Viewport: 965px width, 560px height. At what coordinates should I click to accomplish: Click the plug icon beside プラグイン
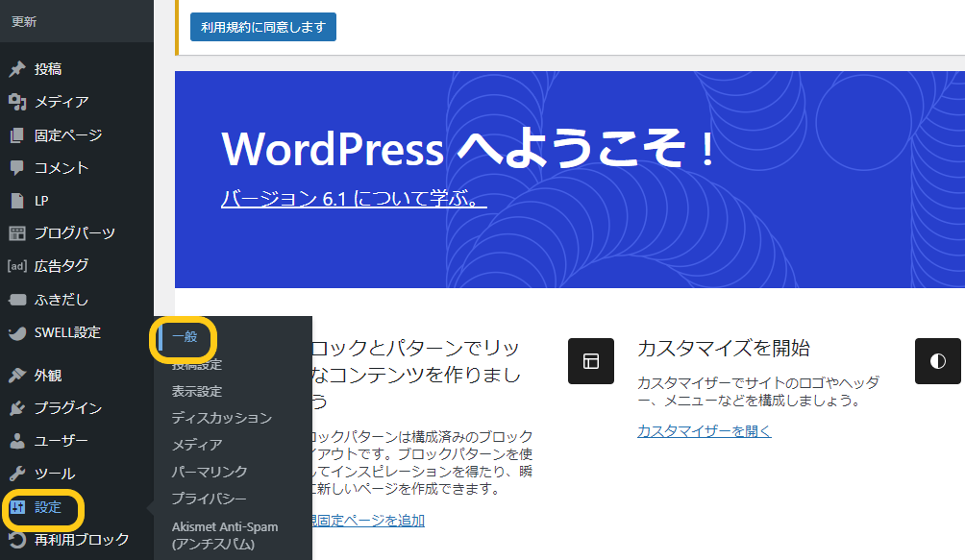(17, 407)
